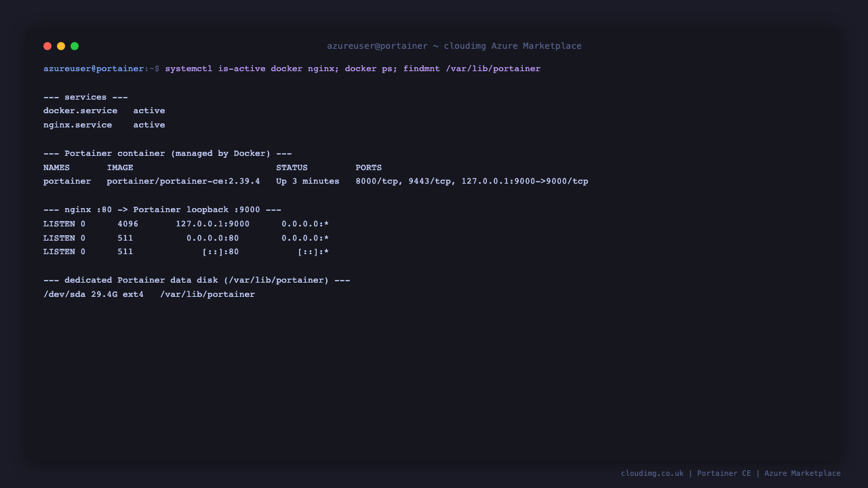
Task: Click the Portainer container (managed by Docker) header
Action: pyautogui.click(x=167, y=154)
